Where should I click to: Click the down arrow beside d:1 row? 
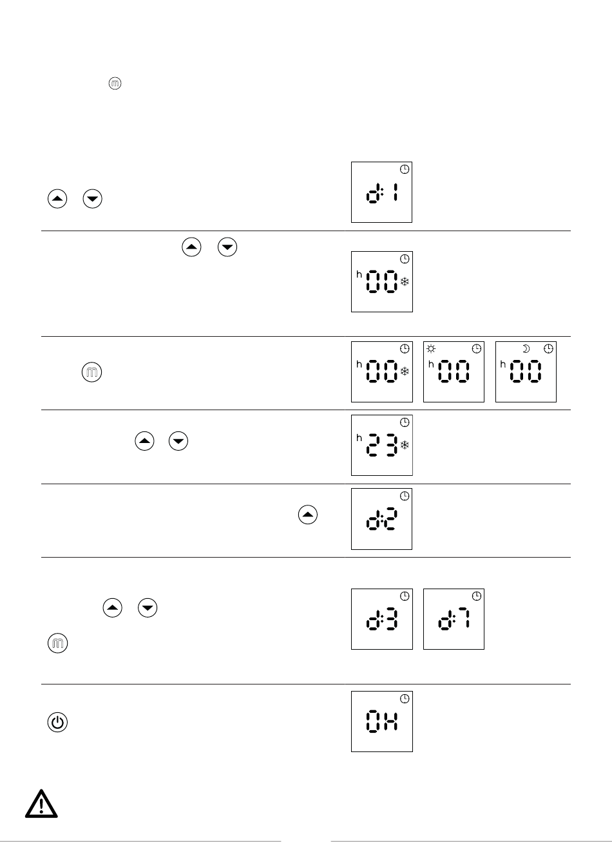[93, 199]
